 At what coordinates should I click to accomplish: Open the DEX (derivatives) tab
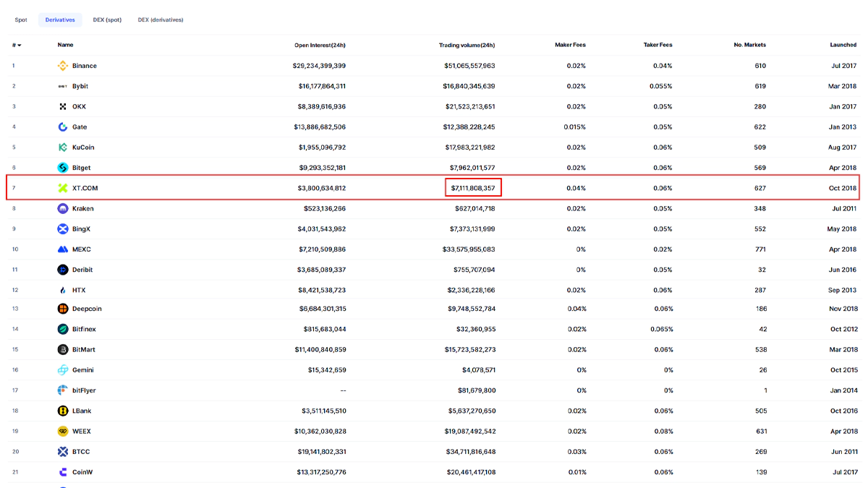(161, 20)
